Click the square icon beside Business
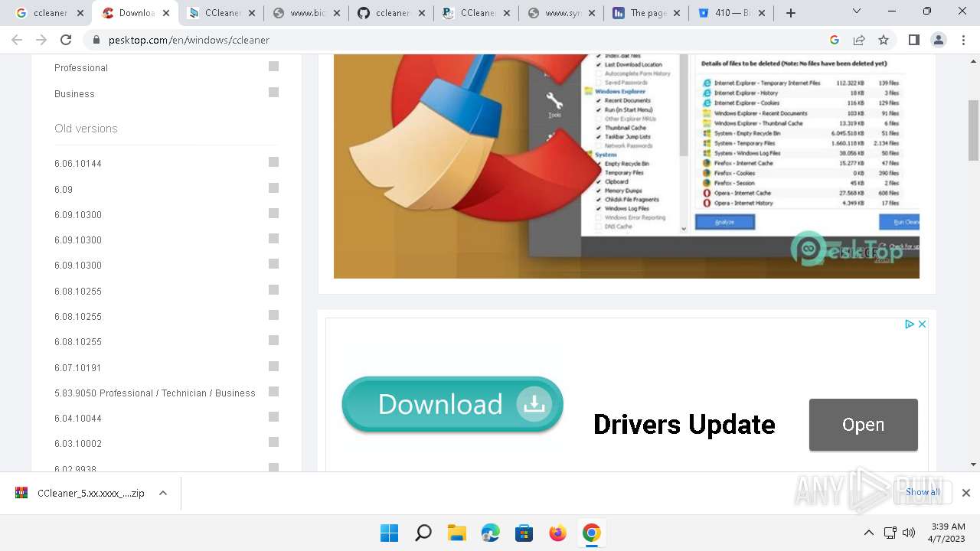 pos(273,93)
